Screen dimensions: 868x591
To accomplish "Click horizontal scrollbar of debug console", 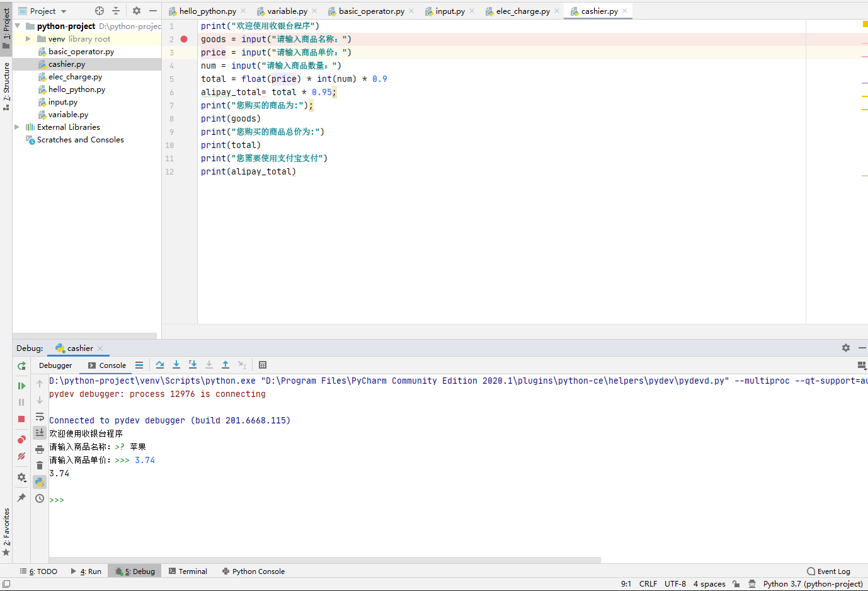I will click(324, 560).
